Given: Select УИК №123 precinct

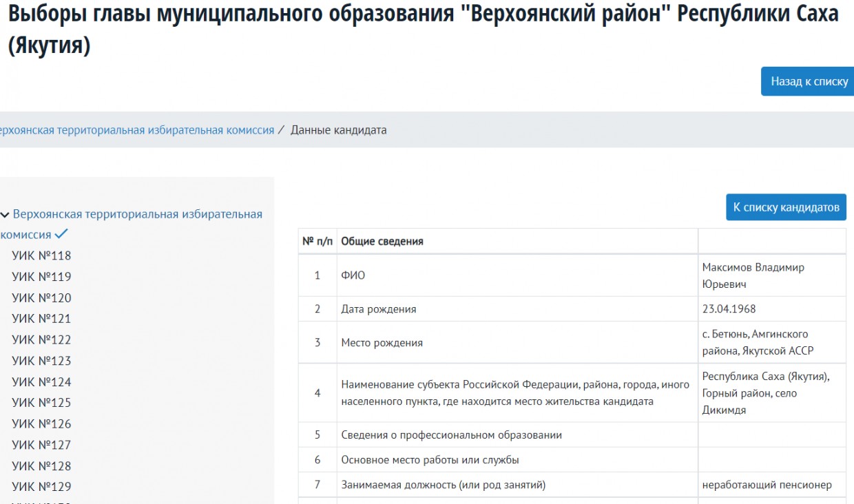Looking at the screenshot, I should [x=41, y=361].
